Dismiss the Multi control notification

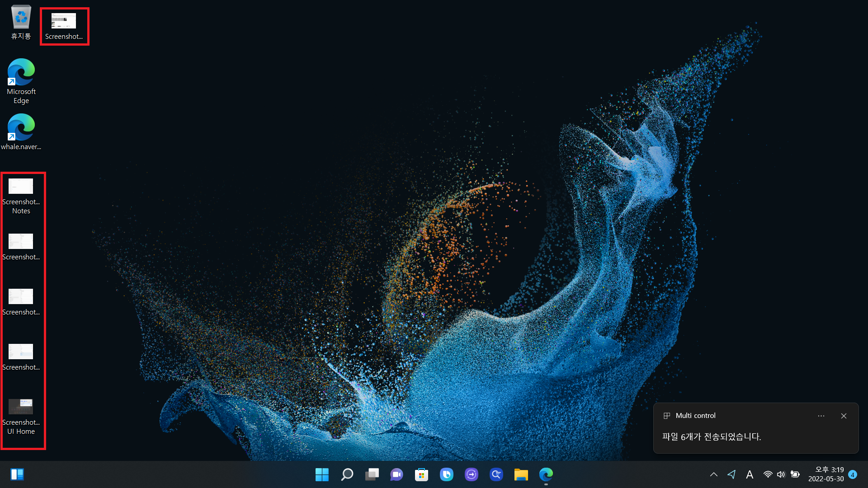[x=844, y=416]
